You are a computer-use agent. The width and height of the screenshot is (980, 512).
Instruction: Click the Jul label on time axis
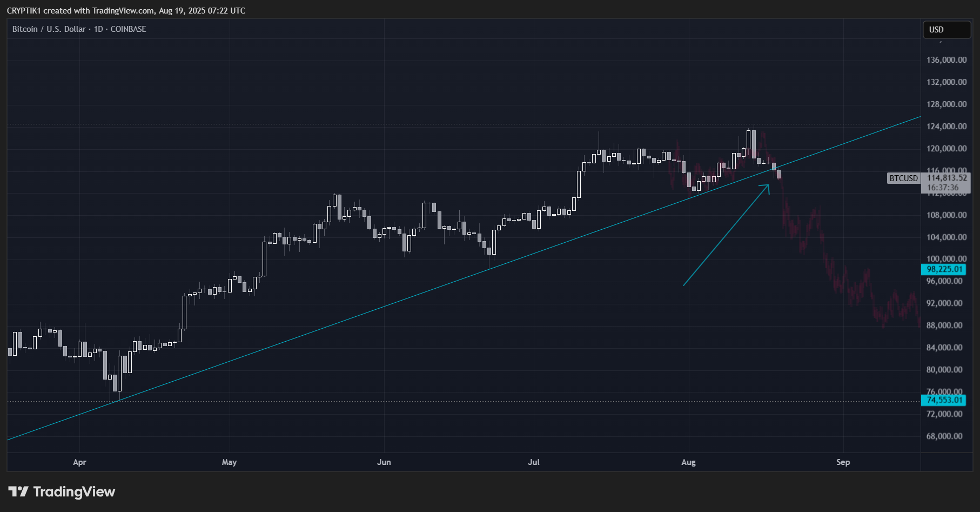534,462
